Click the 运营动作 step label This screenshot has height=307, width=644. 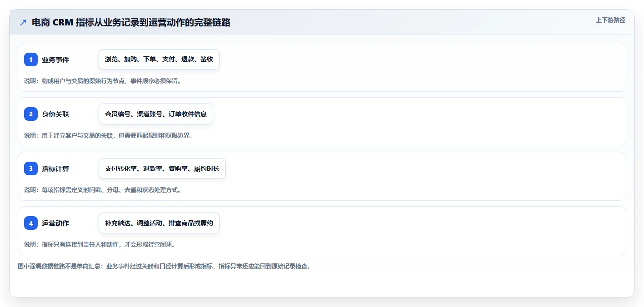(55, 223)
